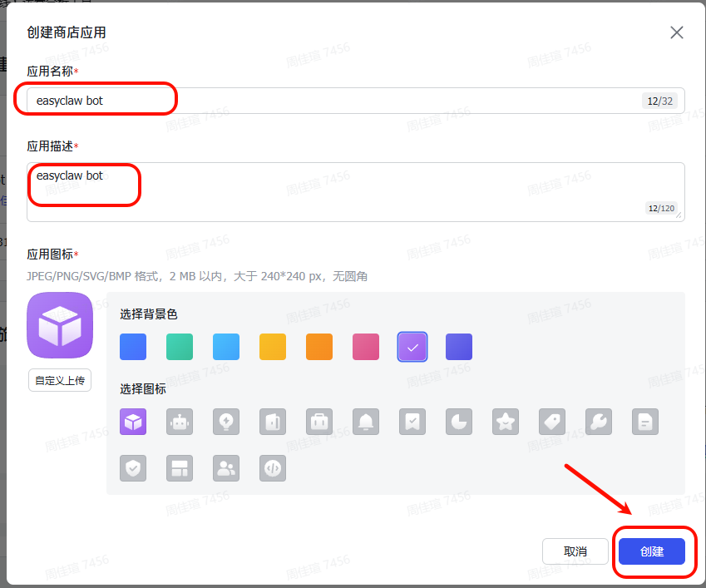This screenshot has height=588, width=706.
Task: Pick the building icon
Action: 273,422
